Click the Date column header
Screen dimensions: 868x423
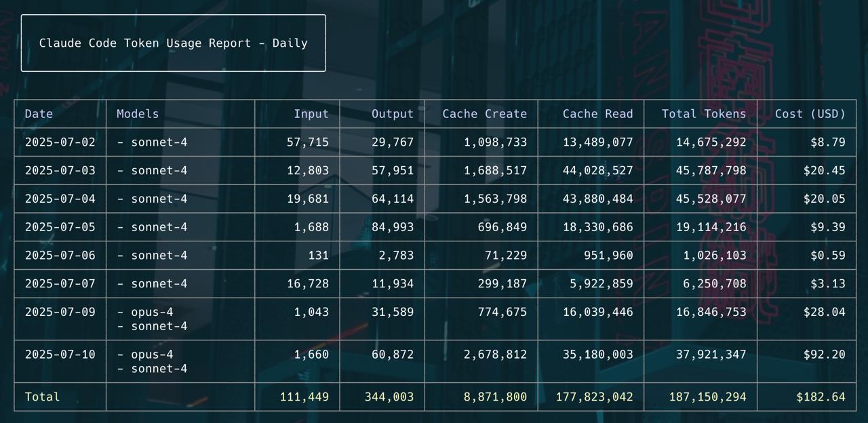39,114
